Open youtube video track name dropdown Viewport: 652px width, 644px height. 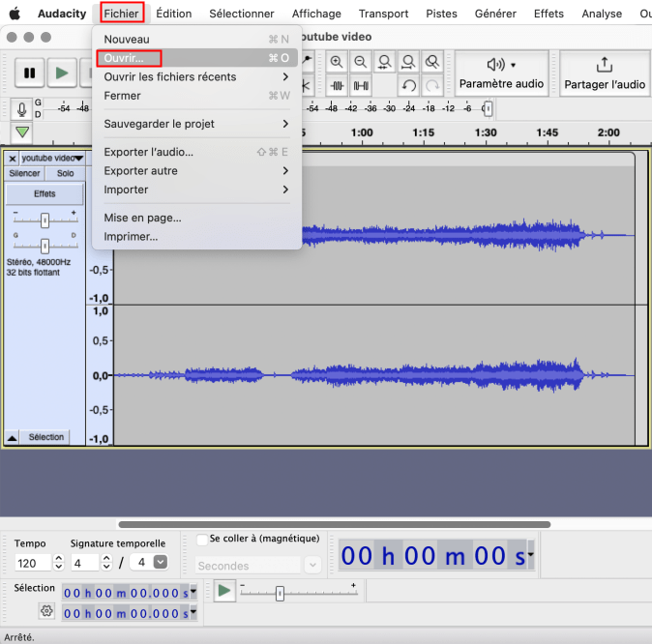52,159
